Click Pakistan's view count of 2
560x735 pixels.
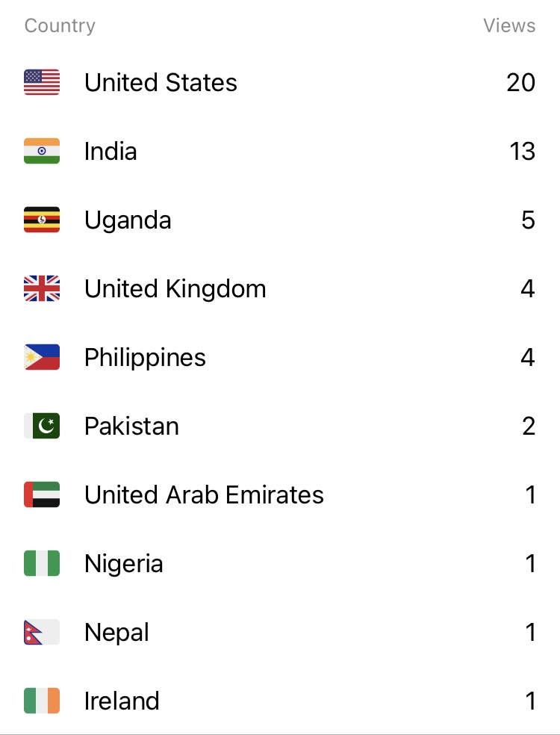tap(528, 426)
